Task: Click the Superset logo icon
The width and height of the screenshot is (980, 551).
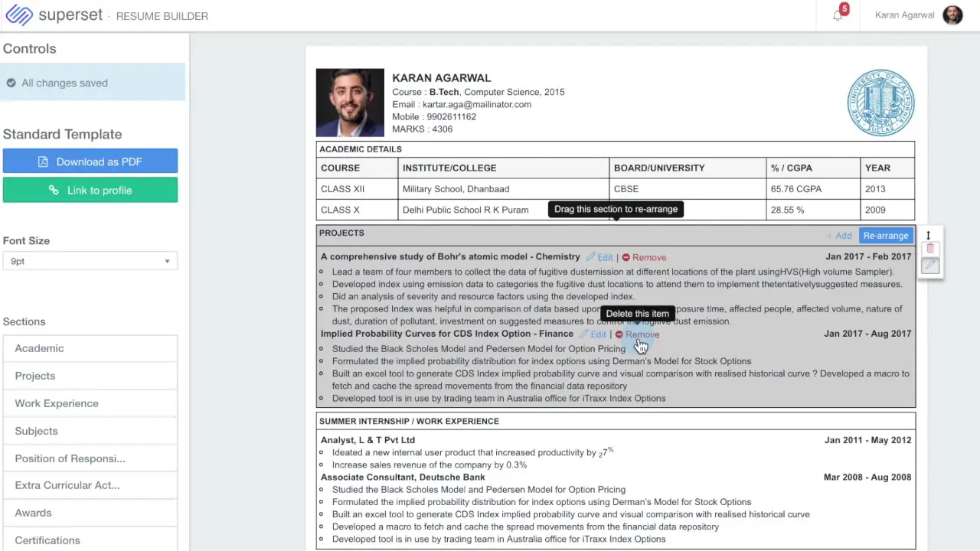Action: click(19, 15)
